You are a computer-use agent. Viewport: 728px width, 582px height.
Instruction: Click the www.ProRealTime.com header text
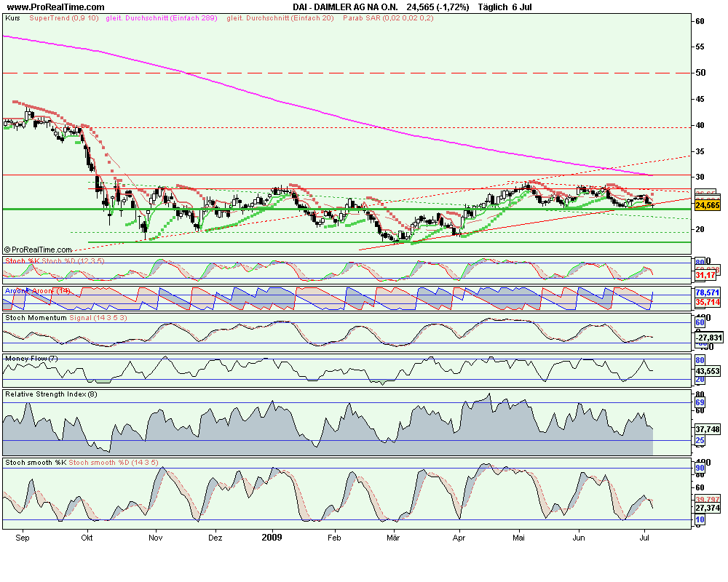pos(56,7)
